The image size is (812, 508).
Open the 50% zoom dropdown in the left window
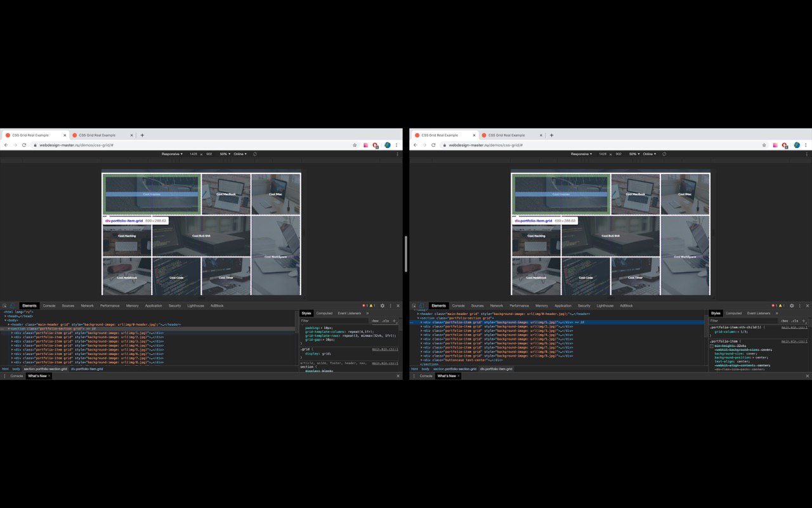click(x=225, y=154)
